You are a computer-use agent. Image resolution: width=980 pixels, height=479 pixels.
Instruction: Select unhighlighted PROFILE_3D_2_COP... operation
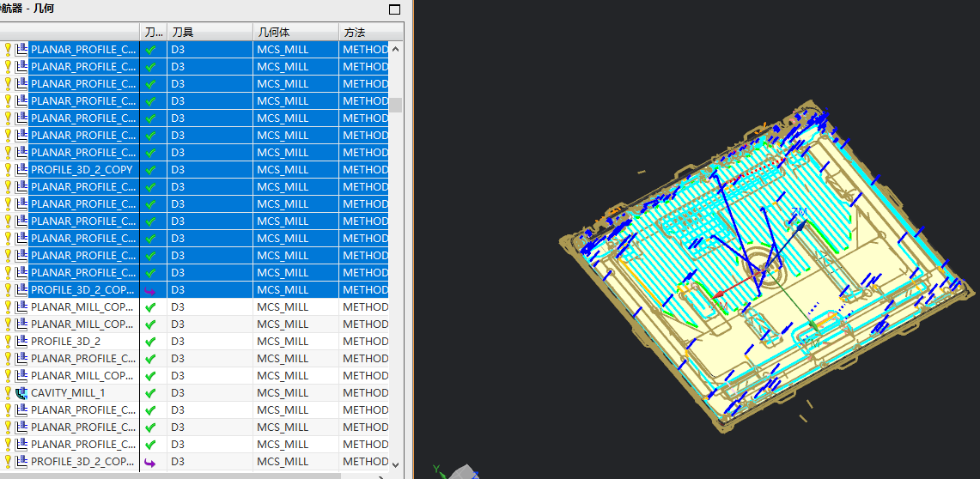pos(83,462)
